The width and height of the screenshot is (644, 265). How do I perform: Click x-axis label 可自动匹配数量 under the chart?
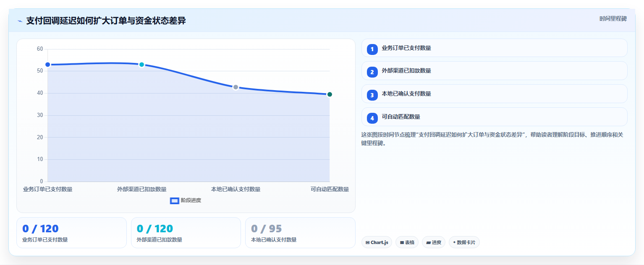click(330, 190)
